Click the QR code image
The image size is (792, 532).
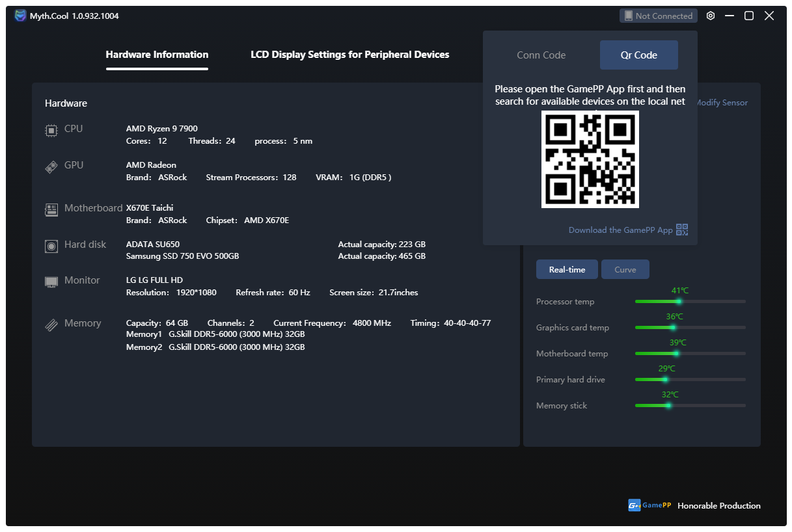590,159
